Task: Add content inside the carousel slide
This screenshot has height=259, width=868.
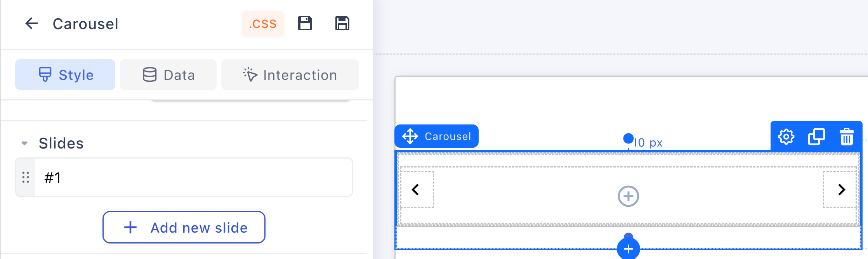Action: pos(628,196)
